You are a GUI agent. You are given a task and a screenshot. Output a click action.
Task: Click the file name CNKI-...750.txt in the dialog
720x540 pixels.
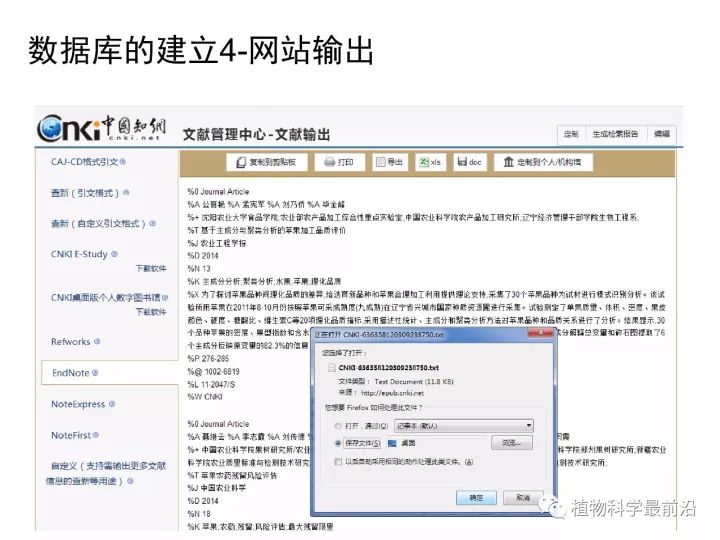tap(388, 368)
